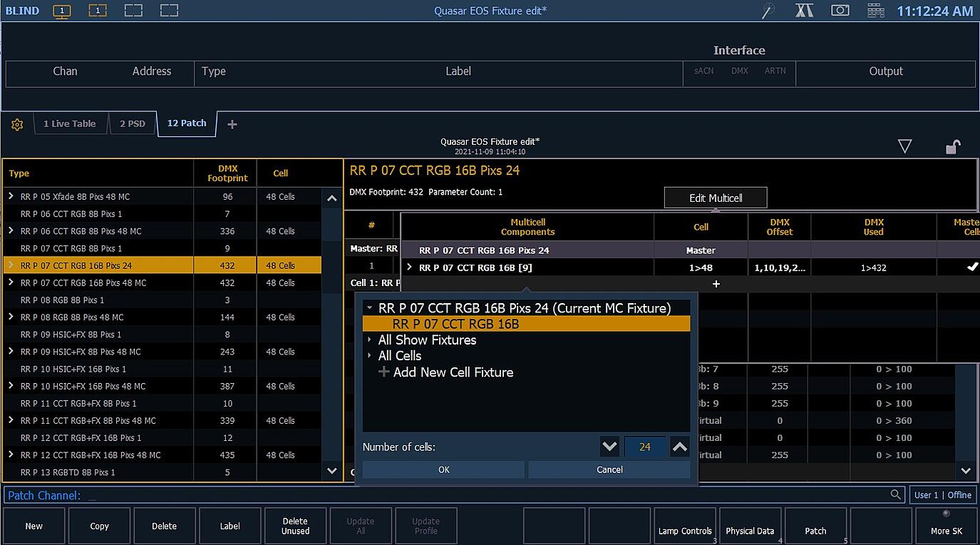Click the camera snapshot icon in top bar
Viewport: 980px width, 545px height.
coord(840,10)
